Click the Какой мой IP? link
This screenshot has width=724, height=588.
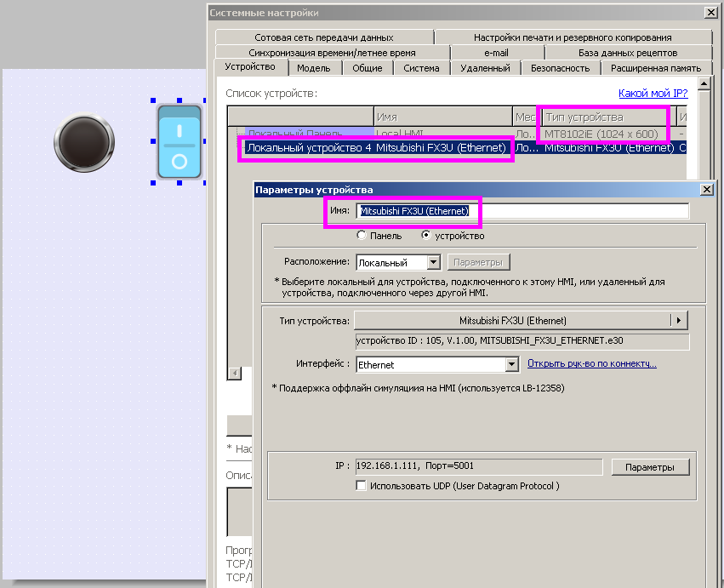pyautogui.click(x=653, y=94)
